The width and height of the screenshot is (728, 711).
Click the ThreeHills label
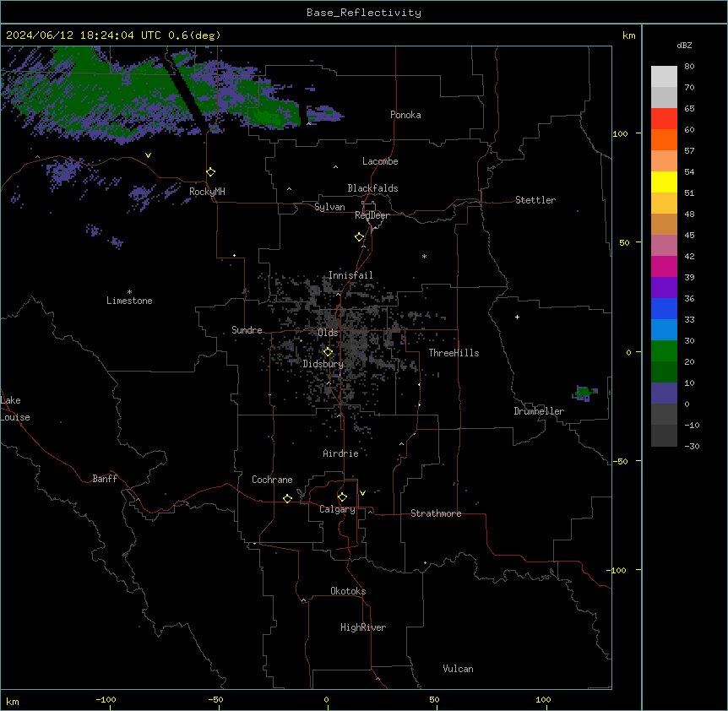click(454, 353)
